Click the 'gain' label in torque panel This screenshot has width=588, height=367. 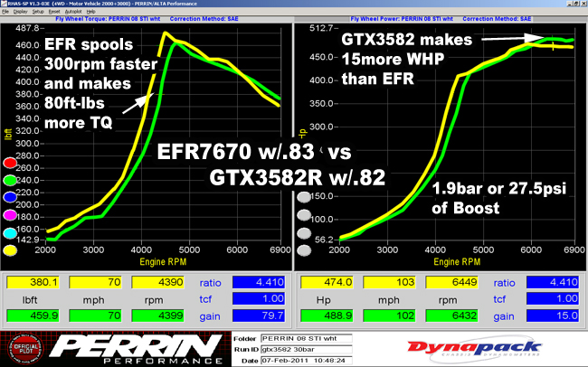(x=210, y=316)
